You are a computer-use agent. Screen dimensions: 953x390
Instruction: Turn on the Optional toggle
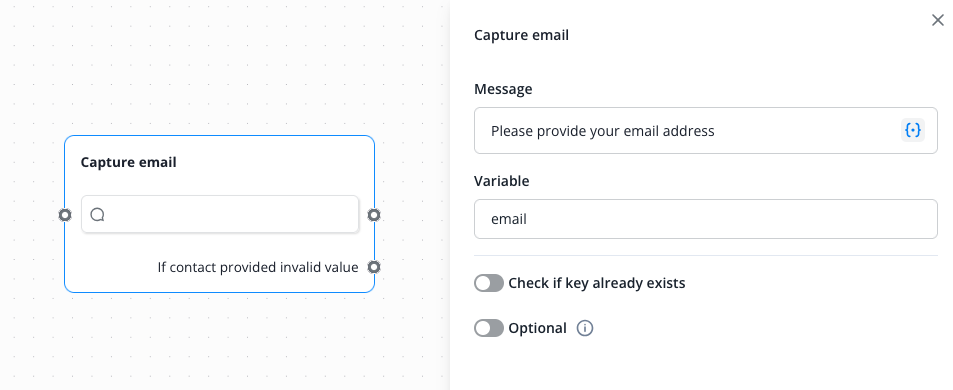pyautogui.click(x=489, y=328)
